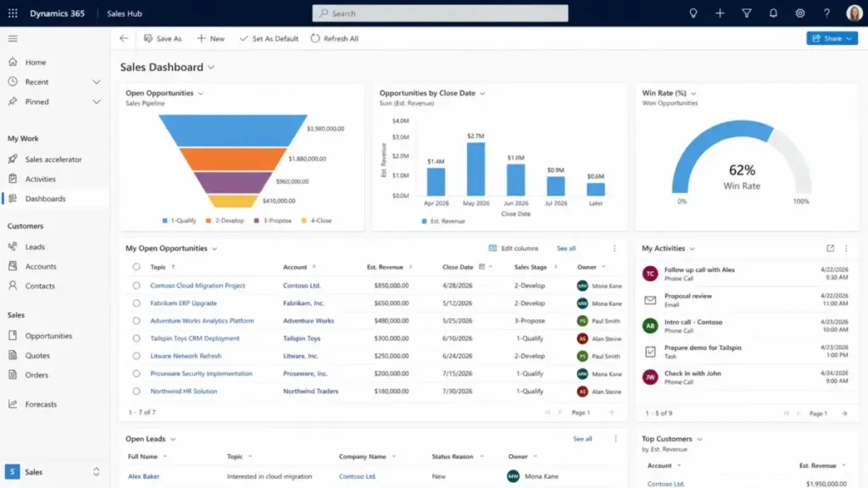
Task: Click the Search input field
Action: pos(440,14)
